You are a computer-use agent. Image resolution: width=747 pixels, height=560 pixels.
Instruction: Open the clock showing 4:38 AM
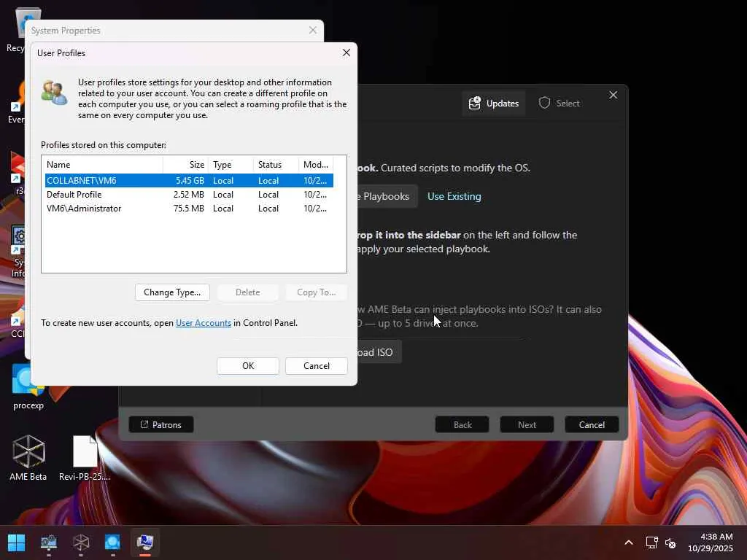coord(711,542)
